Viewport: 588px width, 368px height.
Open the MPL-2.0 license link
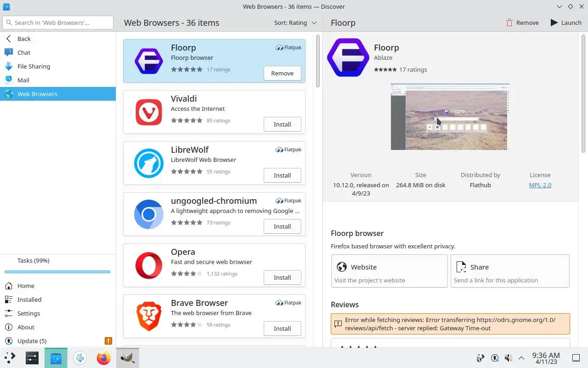tap(540, 185)
